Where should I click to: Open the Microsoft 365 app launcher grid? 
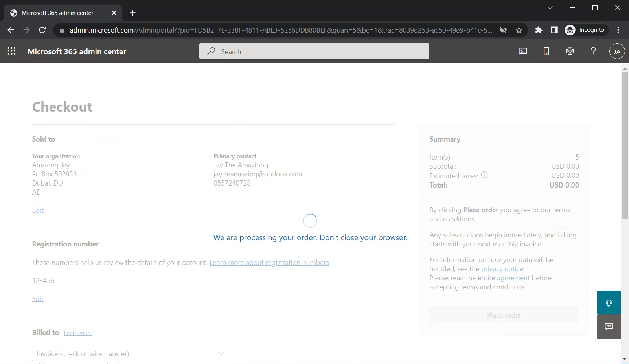pyautogui.click(x=11, y=51)
